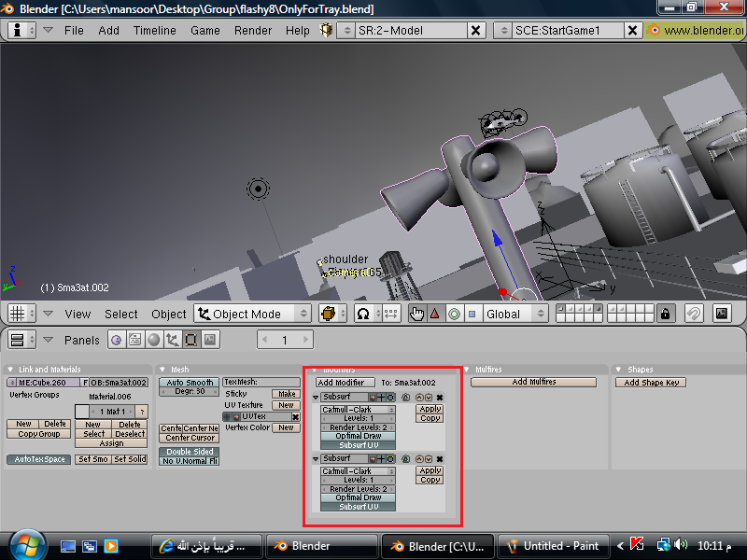The image size is (747, 560).
Task: Apply the first Subsurf modifier
Action: click(430, 409)
